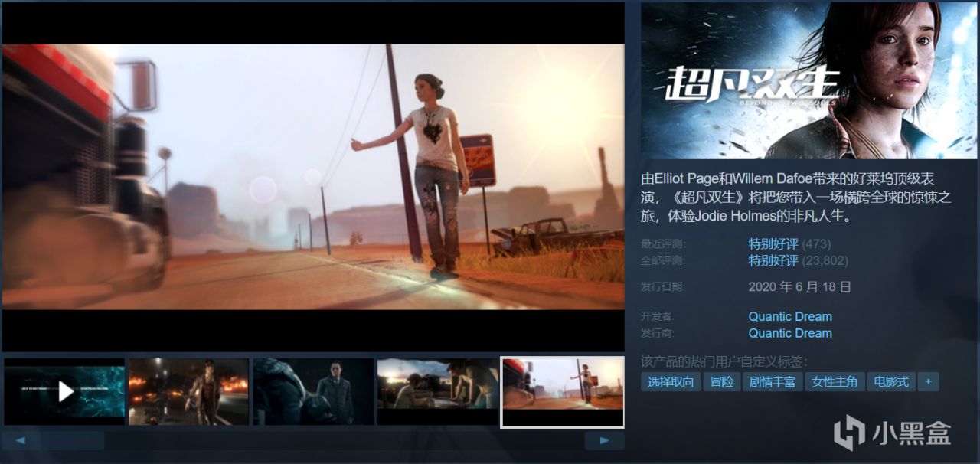Click the game description paragraph text
This screenshot has width=980, height=464.
(x=796, y=197)
